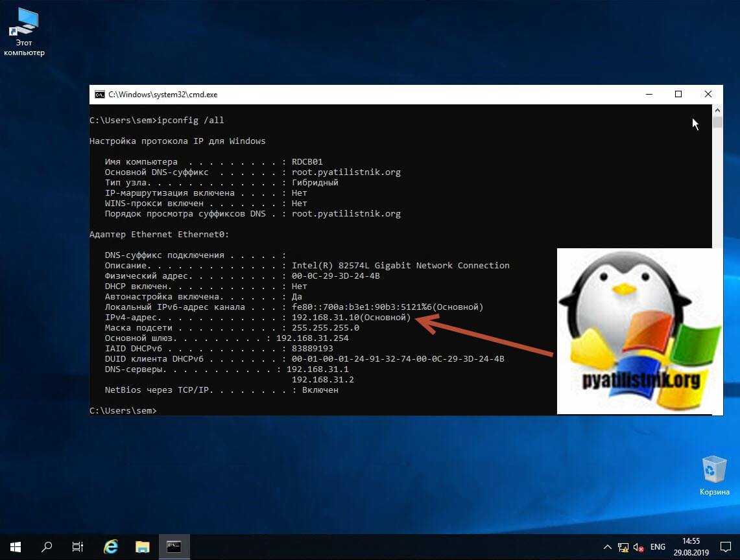This screenshot has width=740, height=560.
Task: Click the cmd.exe icon in title bar
Action: (x=99, y=95)
